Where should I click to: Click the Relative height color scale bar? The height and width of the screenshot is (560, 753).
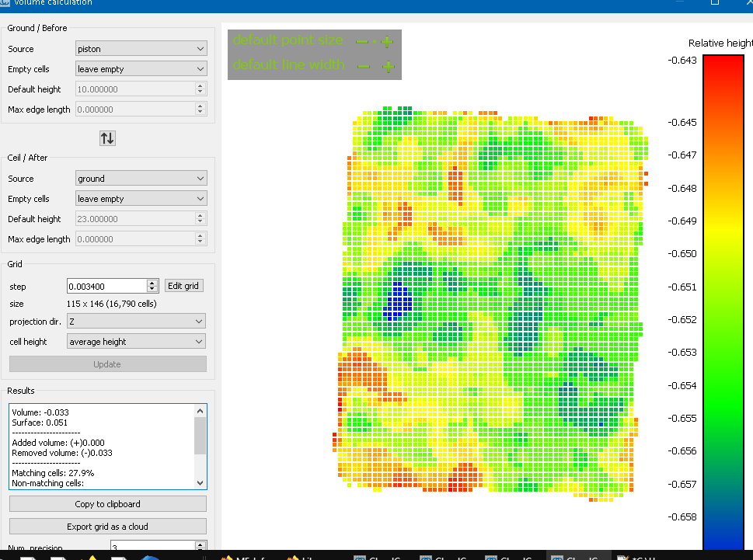[723, 303]
